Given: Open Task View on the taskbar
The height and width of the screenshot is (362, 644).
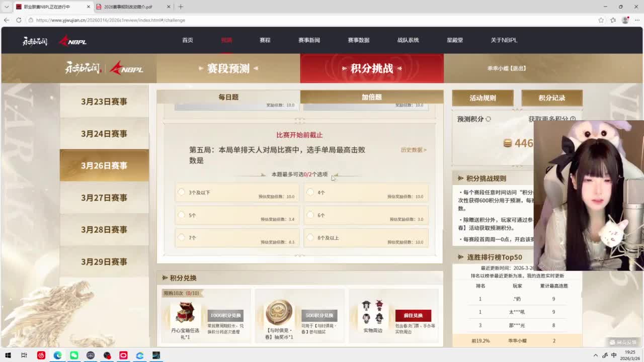Looking at the screenshot, I should click(24, 355).
